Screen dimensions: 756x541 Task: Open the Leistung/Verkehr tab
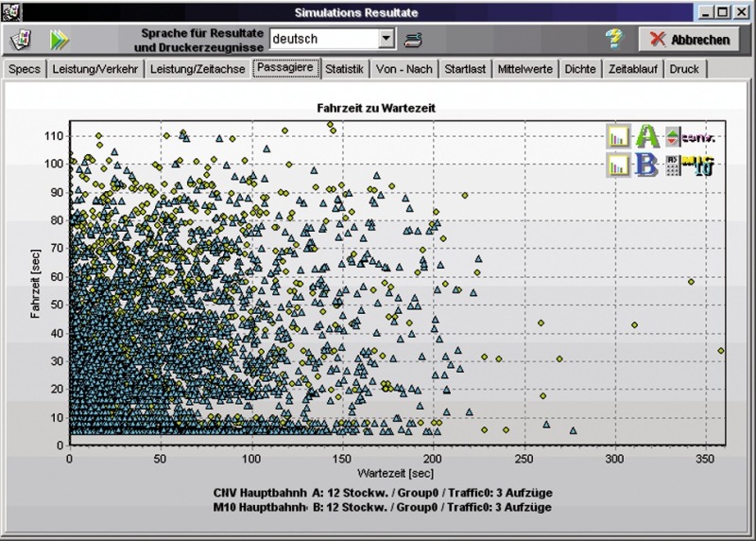[94, 69]
